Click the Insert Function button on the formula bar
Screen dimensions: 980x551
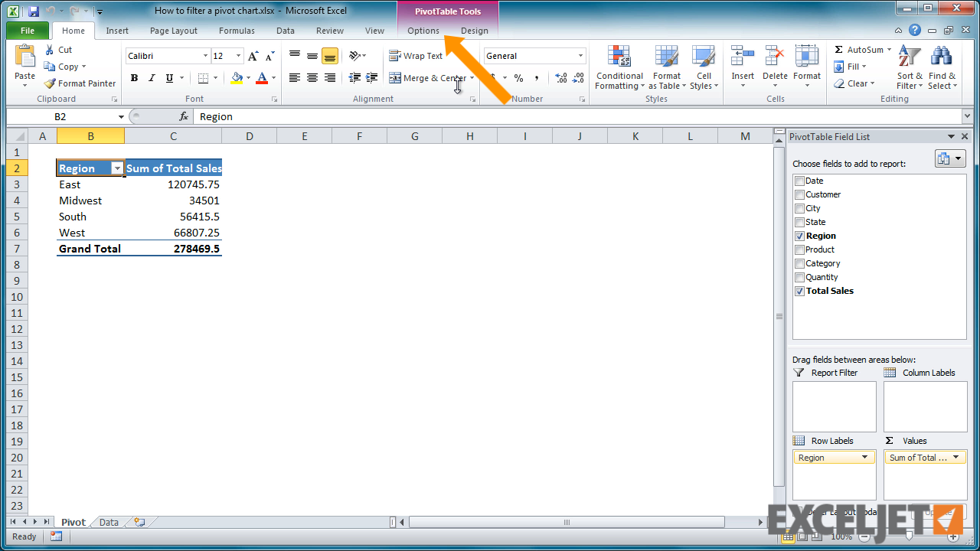click(x=184, y=116)
